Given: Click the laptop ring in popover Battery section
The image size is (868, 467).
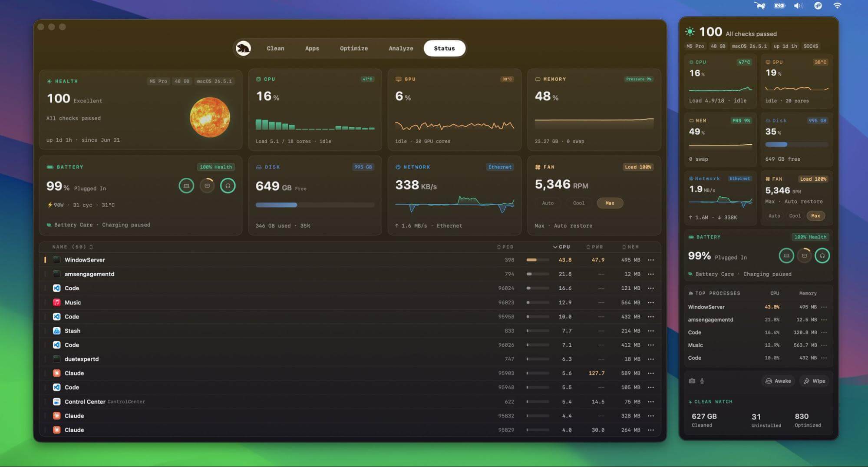Looking at the screenshot, I should 786,256.
